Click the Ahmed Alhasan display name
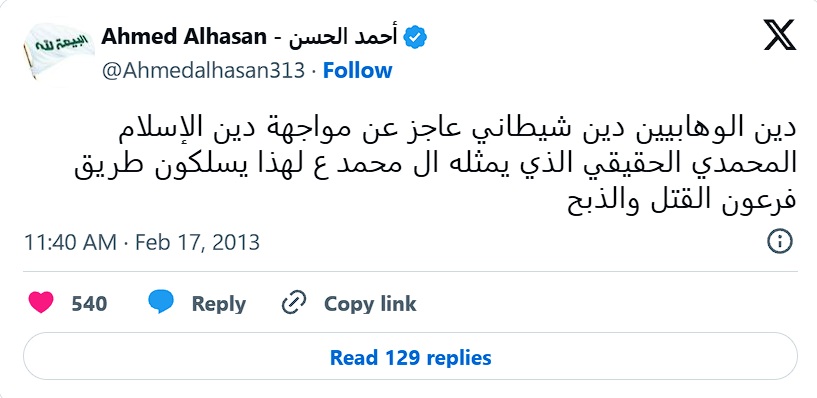Screen dimensions: 817x398 coord(184,37)
